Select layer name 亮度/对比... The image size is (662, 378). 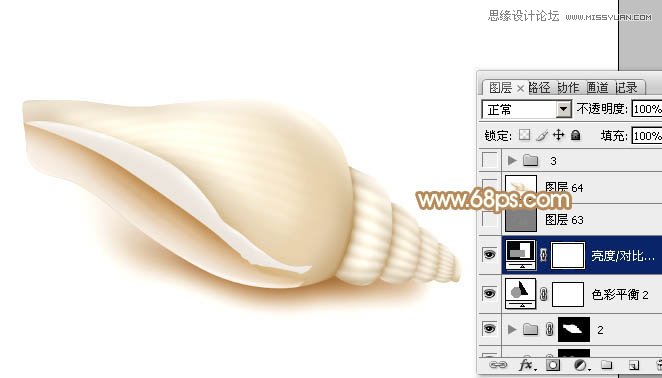623,256
